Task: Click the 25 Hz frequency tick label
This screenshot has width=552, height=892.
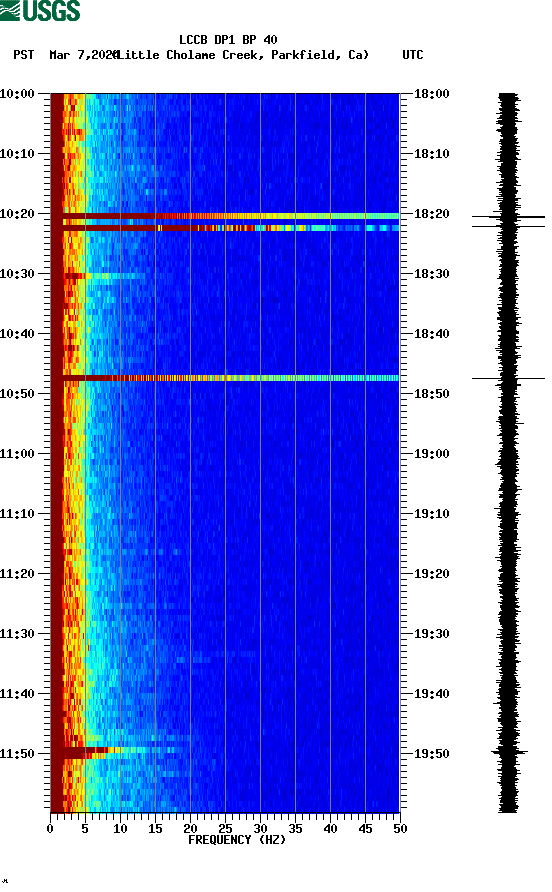Action: pyautogui.click(x=225, y=829)
